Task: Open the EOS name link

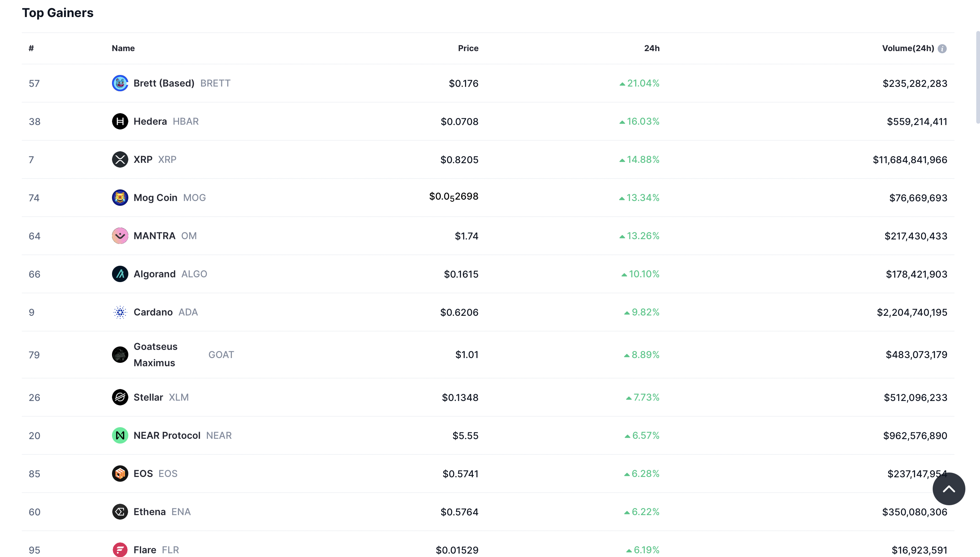Action: pyautogui.click(x=143, y=474)
